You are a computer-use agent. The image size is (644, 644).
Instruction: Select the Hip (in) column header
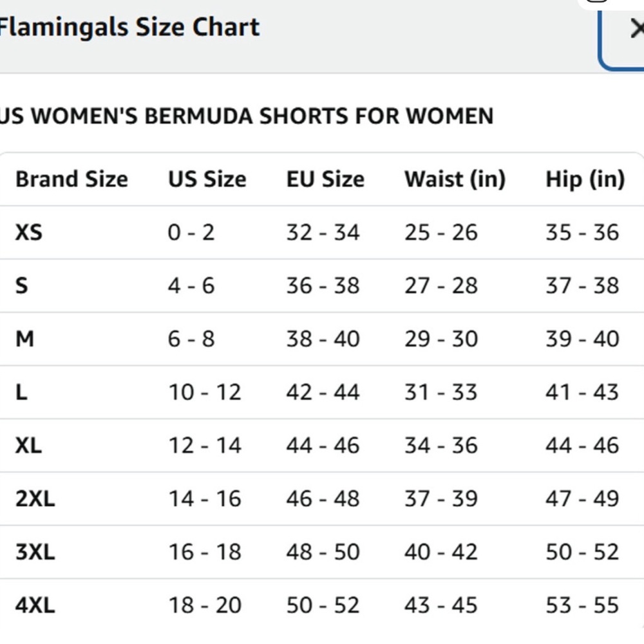tap(585, 179)
